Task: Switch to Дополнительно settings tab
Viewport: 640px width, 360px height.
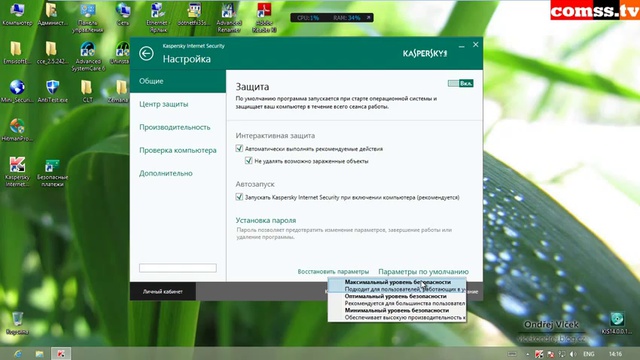Action: point(166,173)
